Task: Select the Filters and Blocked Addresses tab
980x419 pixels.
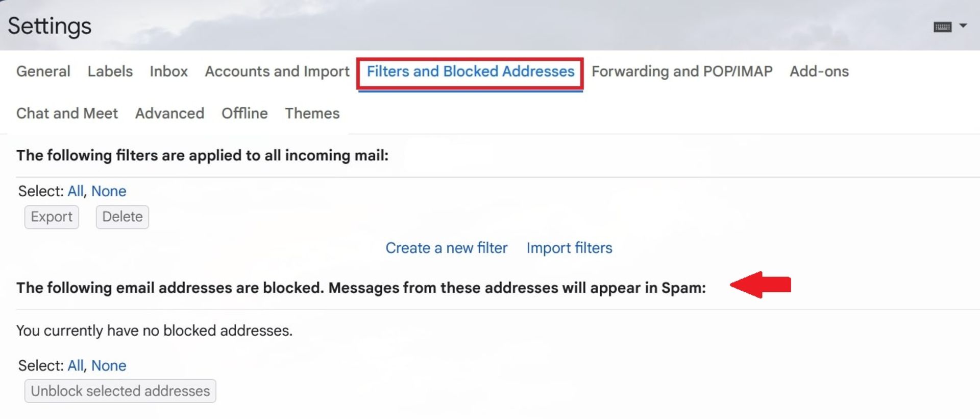Action: (470, 71)
